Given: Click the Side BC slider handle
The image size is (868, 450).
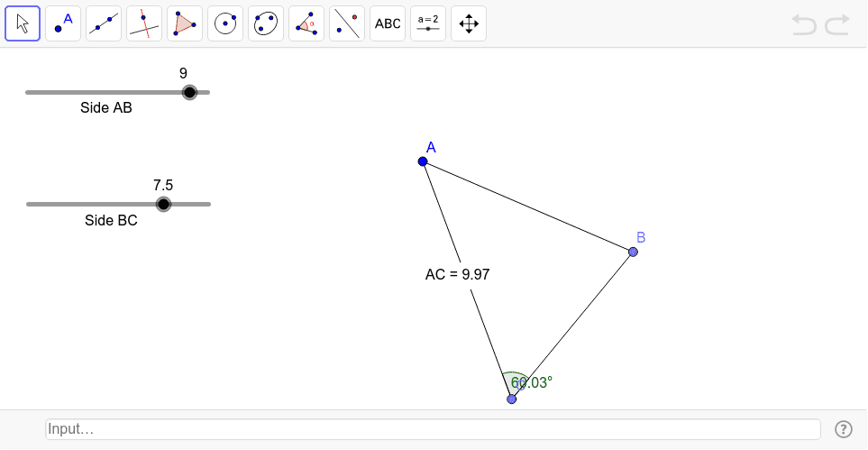Looking at the screenshot, I should tap(163, 205).
